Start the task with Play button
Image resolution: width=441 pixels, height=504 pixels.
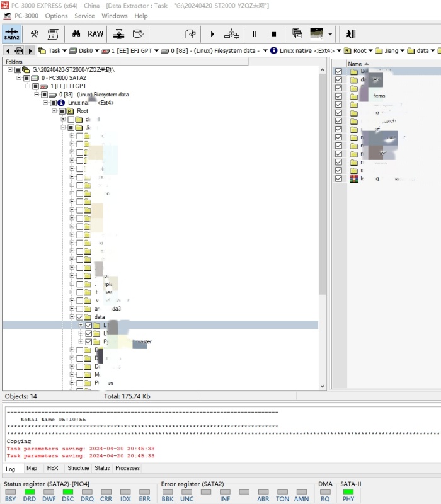pyautogui.click(x=212, y=34)
